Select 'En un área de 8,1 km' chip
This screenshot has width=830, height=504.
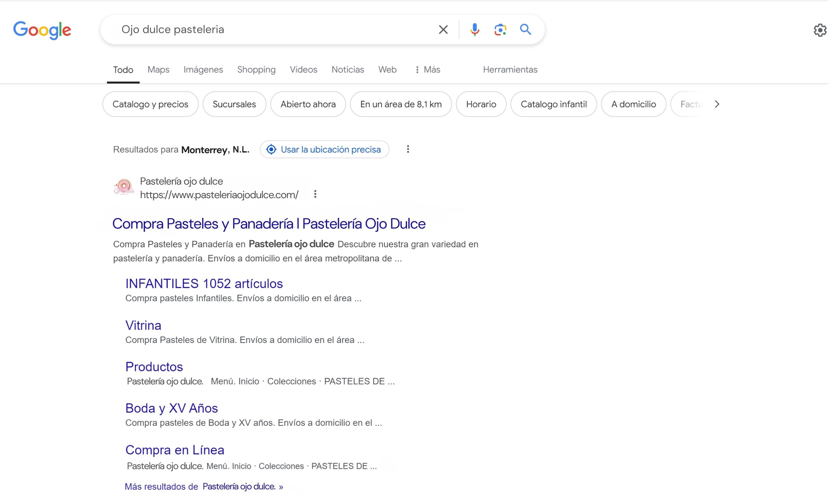(x=401, y=104)
